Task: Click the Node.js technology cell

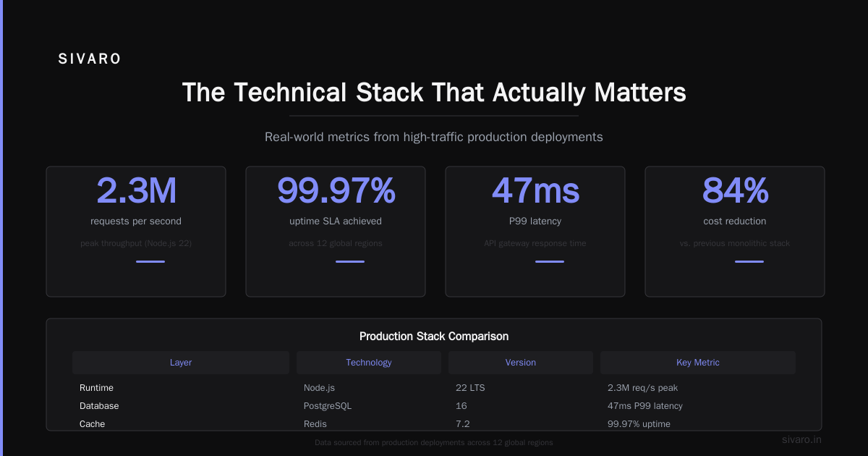Action: tap(320, 388)
